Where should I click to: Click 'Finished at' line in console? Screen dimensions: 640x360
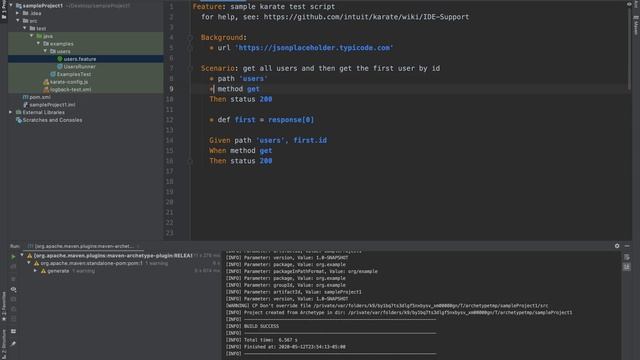286,347
